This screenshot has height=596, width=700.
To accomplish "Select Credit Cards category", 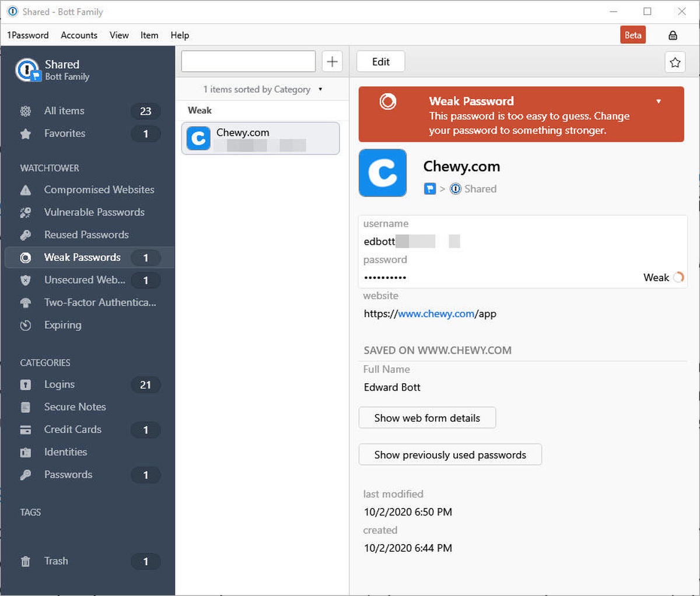I will (x=72, y=430).
